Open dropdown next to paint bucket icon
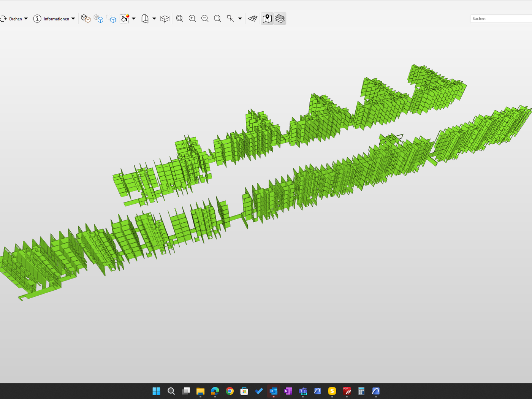Viewport: 532px width, 399px height. click(134, 19)
